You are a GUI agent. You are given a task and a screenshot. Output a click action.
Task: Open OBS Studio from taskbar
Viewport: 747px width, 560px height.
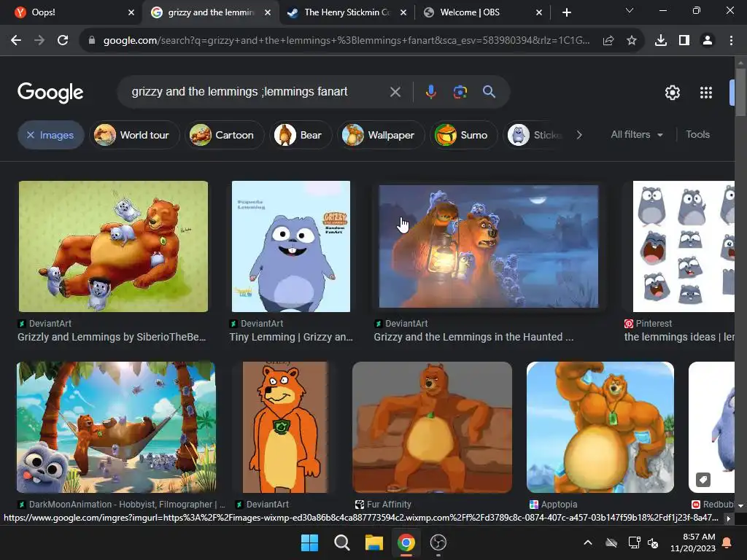coord(438,542)
